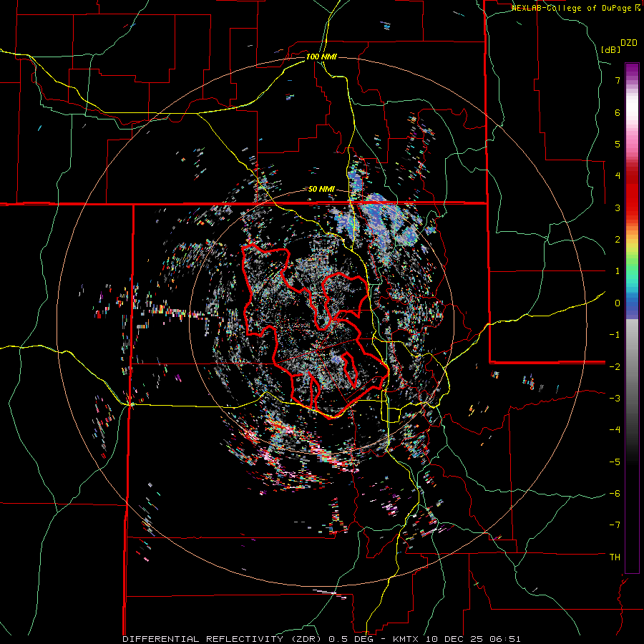The width and height of the screenshot is (644, 644).
Task: Click the color scale label 2
Action: (618, 240)
